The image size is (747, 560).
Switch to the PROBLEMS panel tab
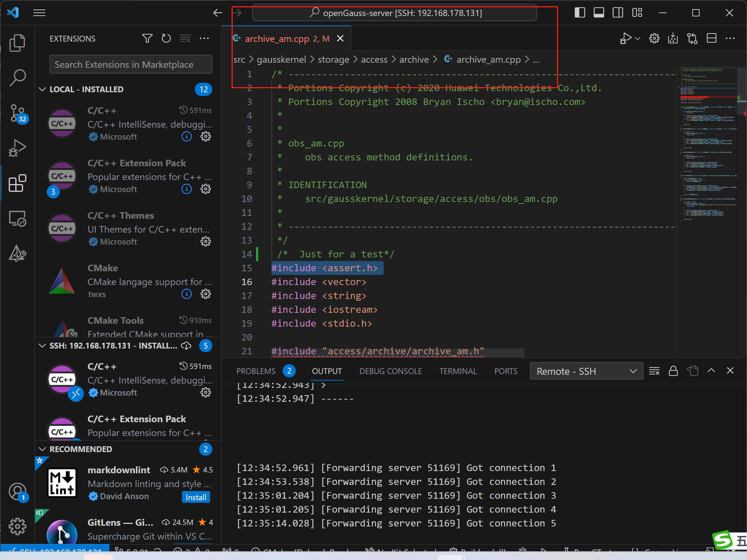point(256,371)
